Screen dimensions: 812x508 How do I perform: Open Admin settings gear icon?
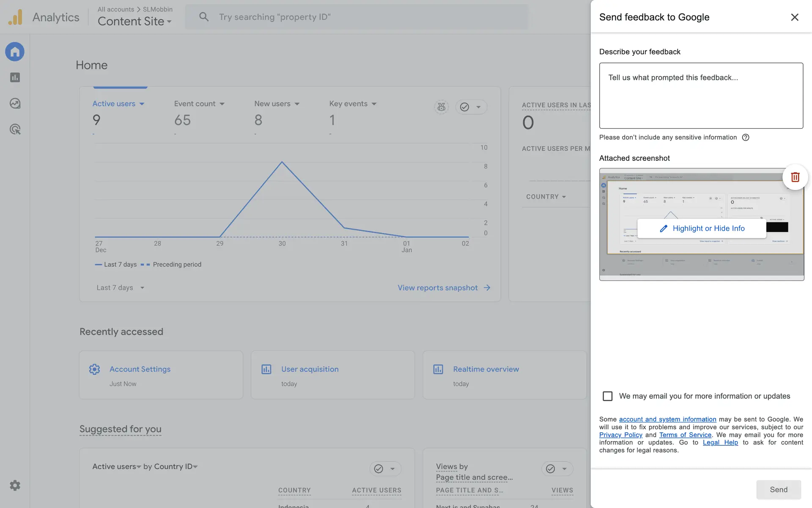pos(15,485)
